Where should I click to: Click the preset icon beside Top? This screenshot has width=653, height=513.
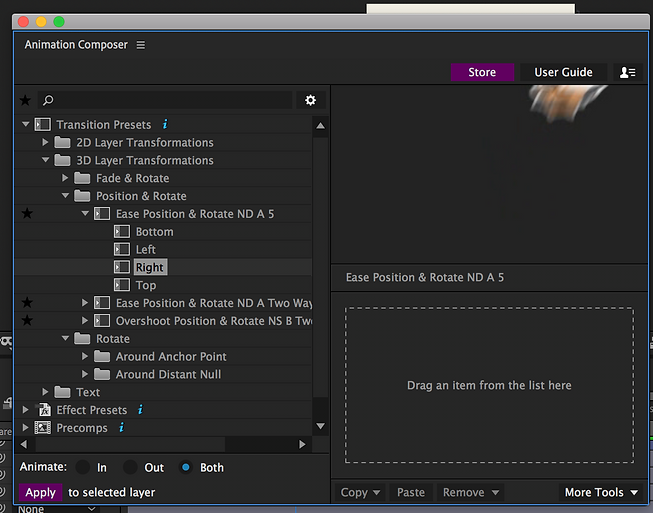(122, 285)
